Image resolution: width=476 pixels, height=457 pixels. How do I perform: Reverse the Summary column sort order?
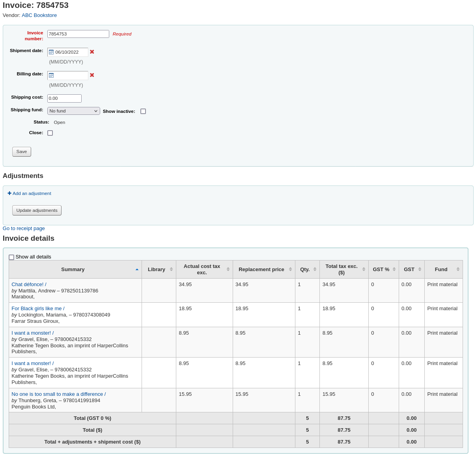137,269
